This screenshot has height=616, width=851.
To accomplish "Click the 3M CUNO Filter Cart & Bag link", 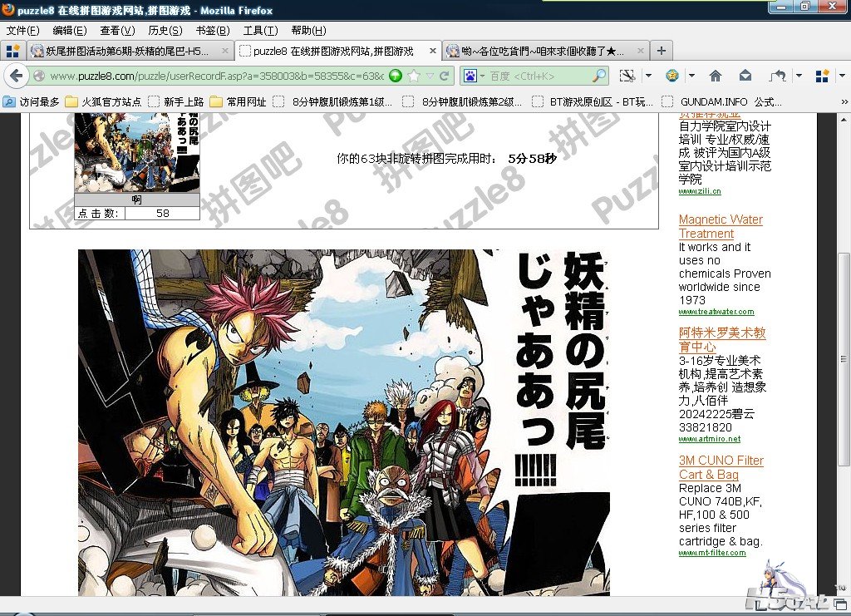I will coord(721,467).
